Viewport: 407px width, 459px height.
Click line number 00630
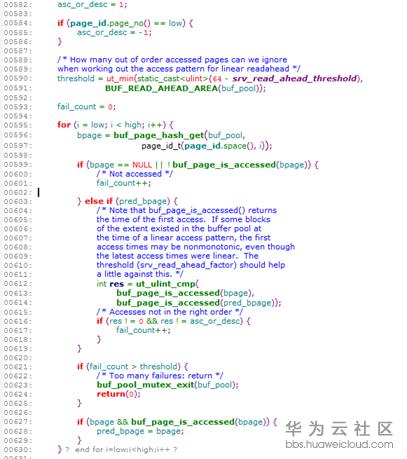18,450
